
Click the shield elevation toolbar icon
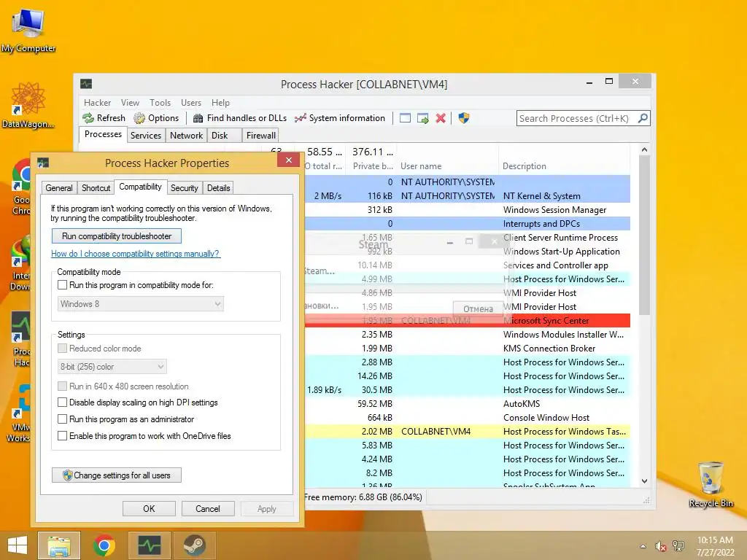pyautogui.click(x=464, y=118)
